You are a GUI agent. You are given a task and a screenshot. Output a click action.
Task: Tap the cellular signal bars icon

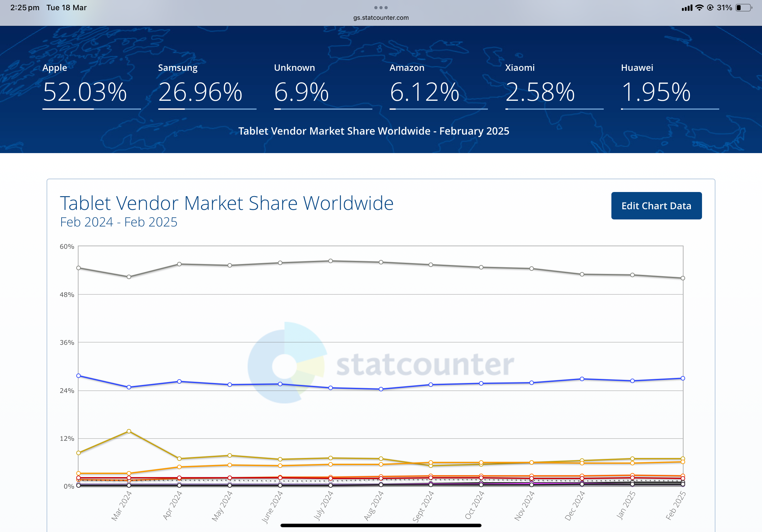[687, 8]
